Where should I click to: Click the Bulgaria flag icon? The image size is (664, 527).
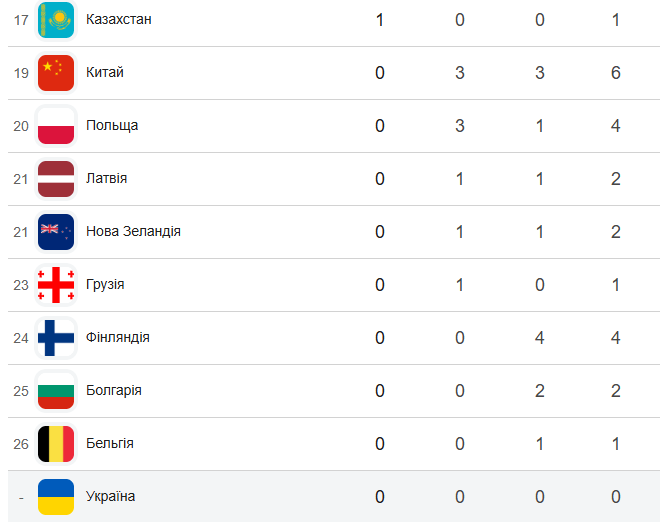point(56,390)
